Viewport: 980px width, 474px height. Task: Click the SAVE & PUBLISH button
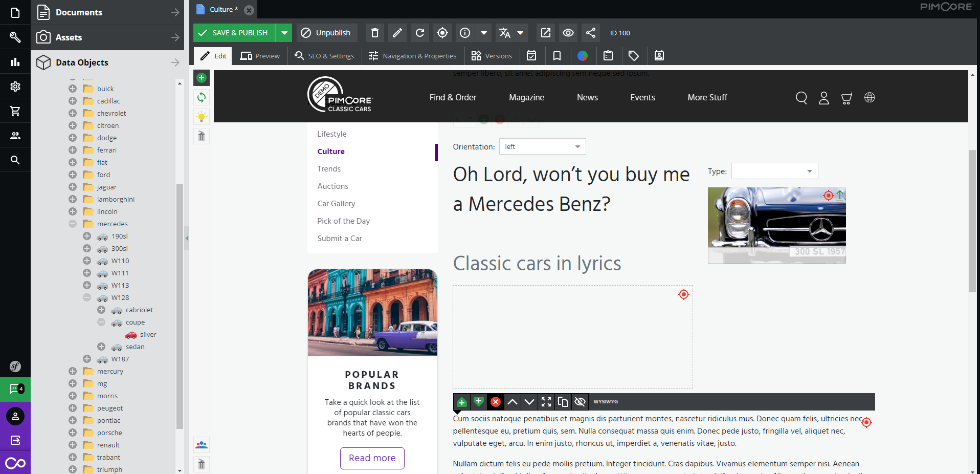click(234, 33)
